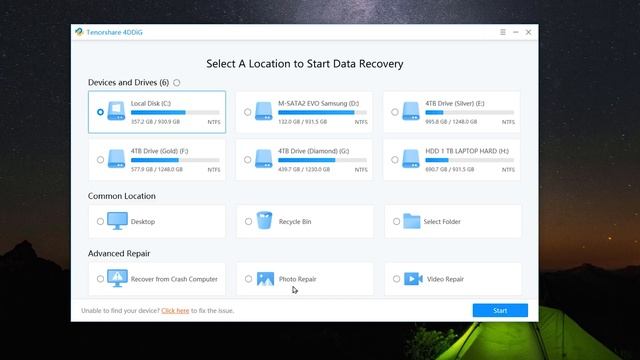The image size is (640, 360).
Task: Click the '4TB Drive (Silver) (E:)' label
Action: pyautogui.click(x=455, y=103)
